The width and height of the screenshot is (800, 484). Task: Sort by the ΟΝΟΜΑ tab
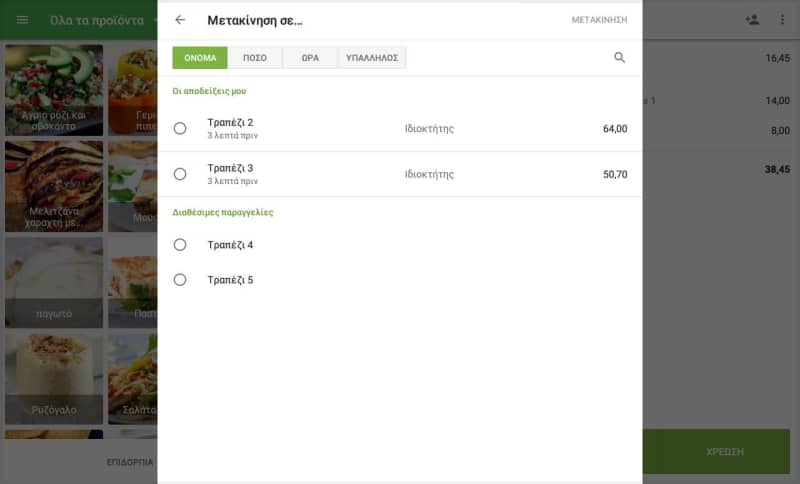[200, 58]
